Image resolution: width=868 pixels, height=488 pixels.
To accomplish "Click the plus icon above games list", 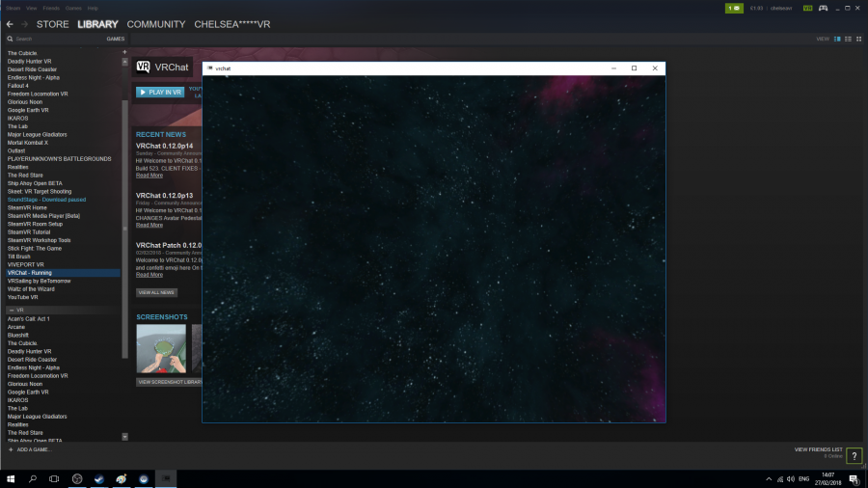I will point(124,52).
